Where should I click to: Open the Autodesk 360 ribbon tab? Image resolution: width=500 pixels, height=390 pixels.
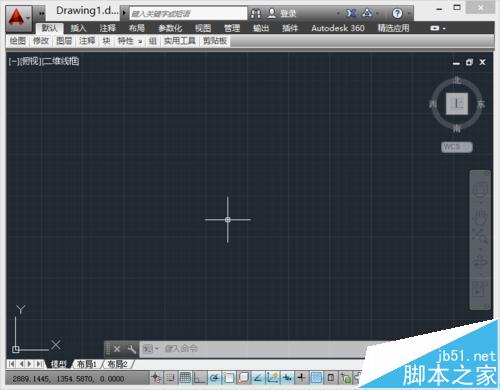click(x=338, y=28)
